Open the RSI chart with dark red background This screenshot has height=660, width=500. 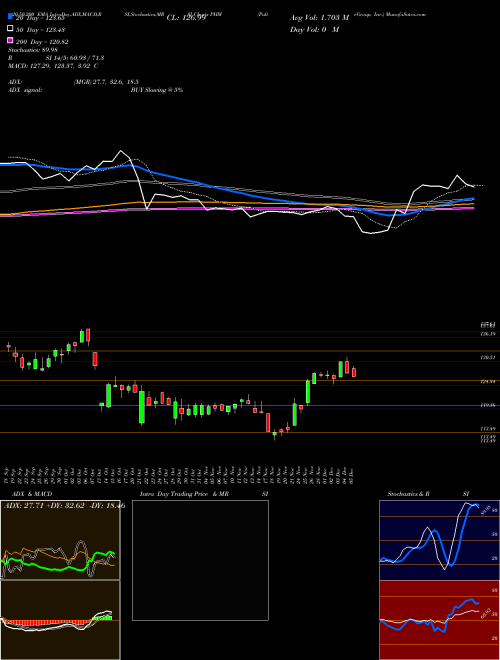[x=439, y=620]
